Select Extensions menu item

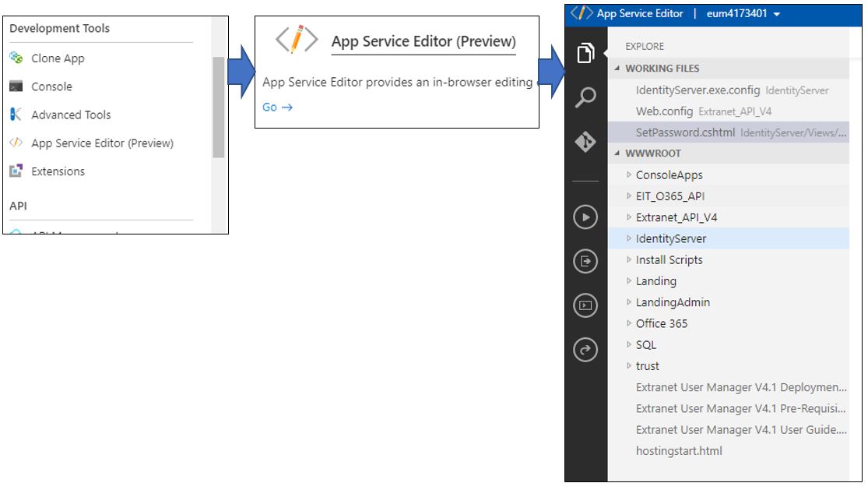(58, 171)
